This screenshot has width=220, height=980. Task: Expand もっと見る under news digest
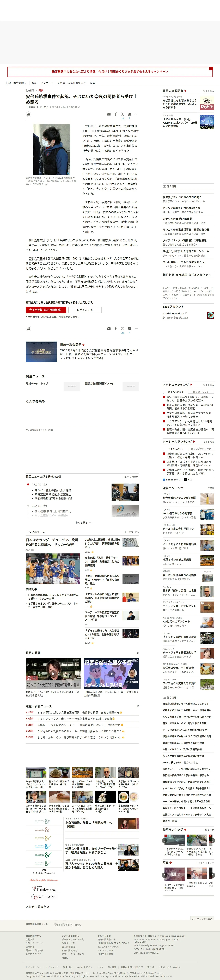click(x=83, y=522)
